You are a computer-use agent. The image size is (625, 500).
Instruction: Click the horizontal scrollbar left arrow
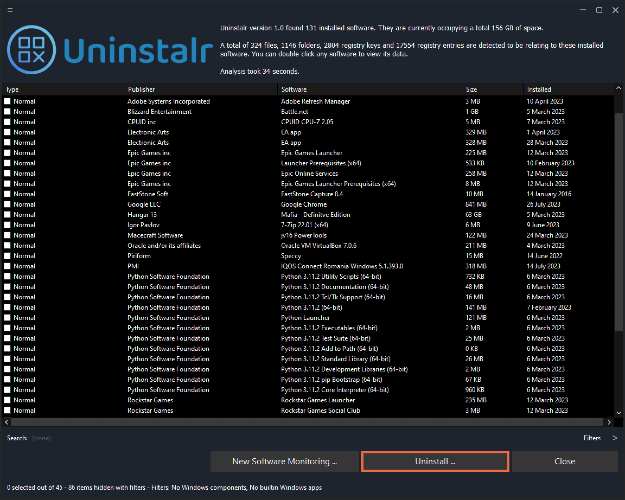(x=6, y=422)
